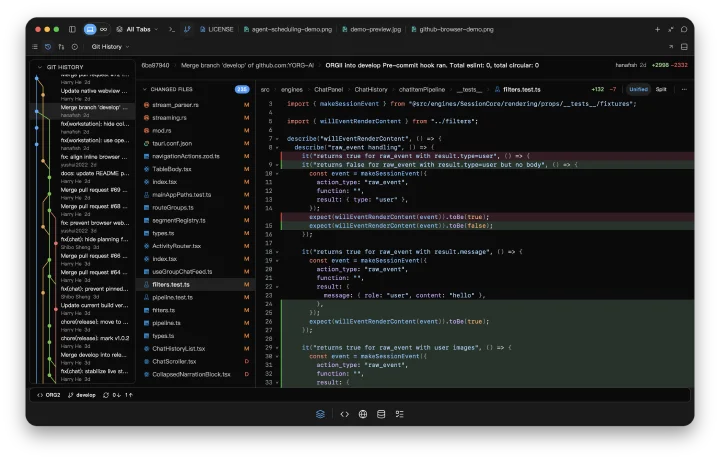Screen dimensions: 720x460
Task: Switch to the LICENSE tab
Action: click(x=217, y=29)
